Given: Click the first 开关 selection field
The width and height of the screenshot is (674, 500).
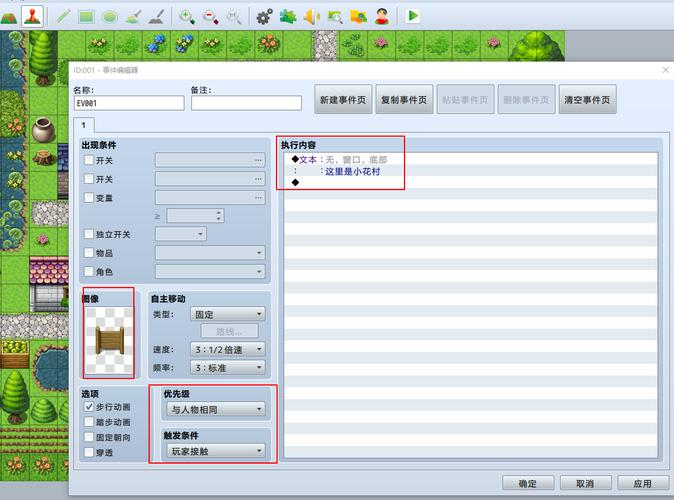Looking at the screenshot, I should (x=210, y=160).
